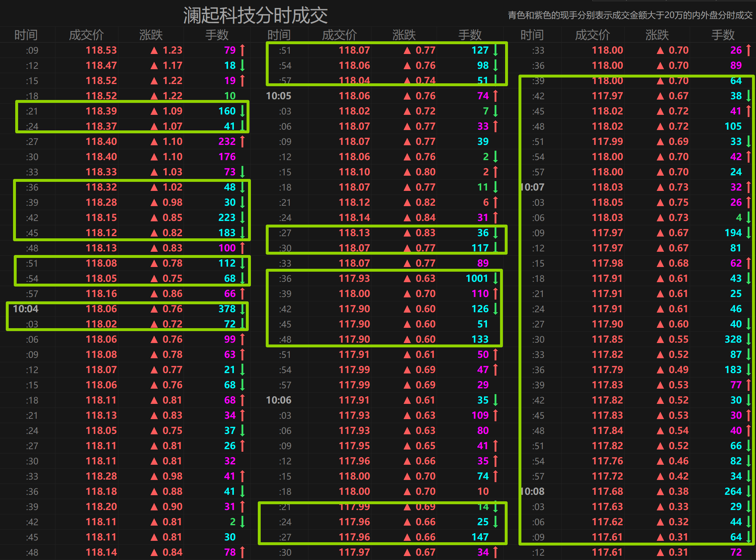
Task: Click price 117.93 in the 1001-lot row
Action: click(x=354, y=278)
